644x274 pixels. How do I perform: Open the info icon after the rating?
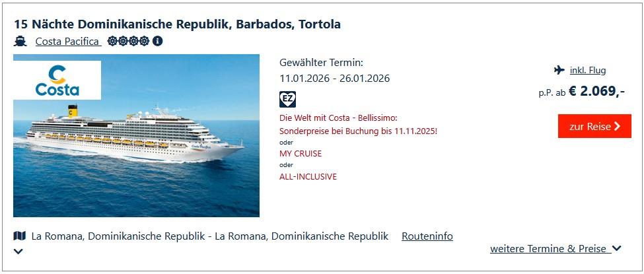(157, 42)
